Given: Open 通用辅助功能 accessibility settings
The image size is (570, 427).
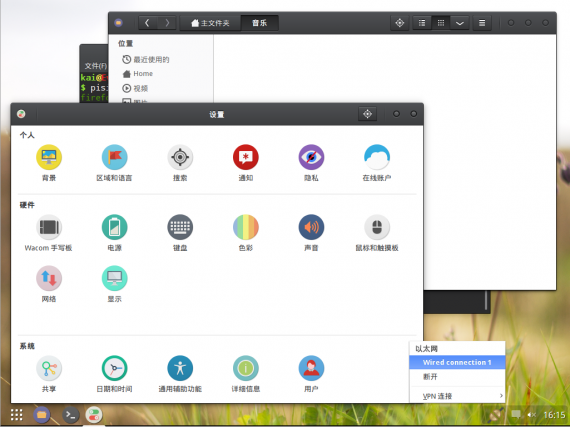Looking at the screenshot, I should (x=180, y=374).
